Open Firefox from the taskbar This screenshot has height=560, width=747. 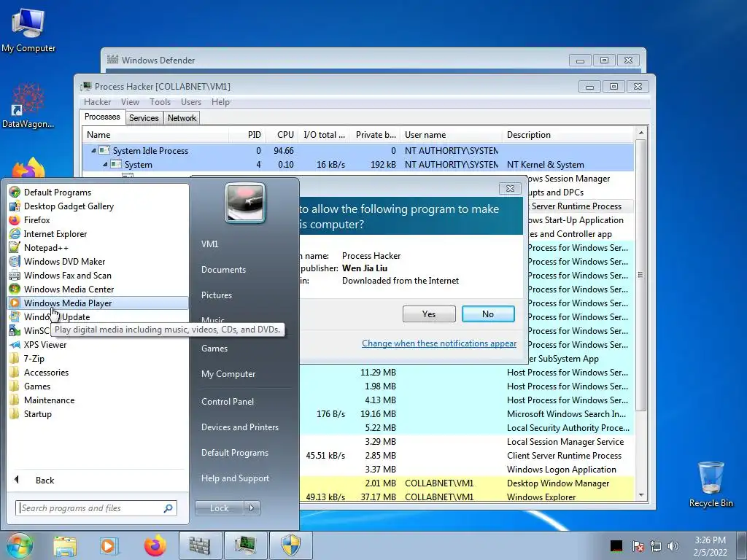pyautogui.click(x=155, y=545)
